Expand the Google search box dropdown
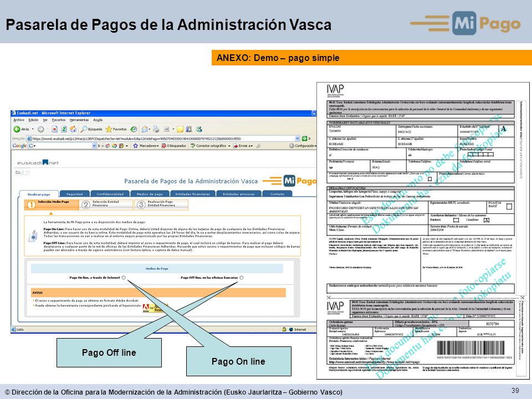 94,146
